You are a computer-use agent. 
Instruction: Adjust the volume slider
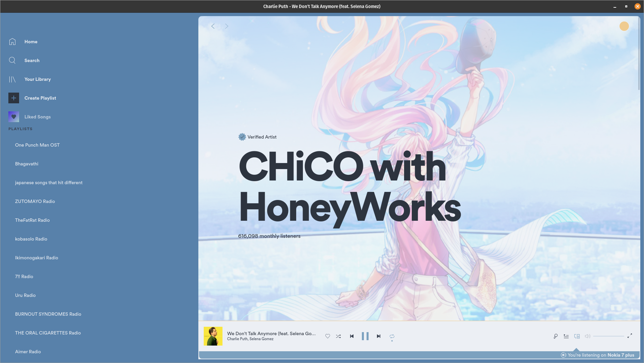coord(608,336)
